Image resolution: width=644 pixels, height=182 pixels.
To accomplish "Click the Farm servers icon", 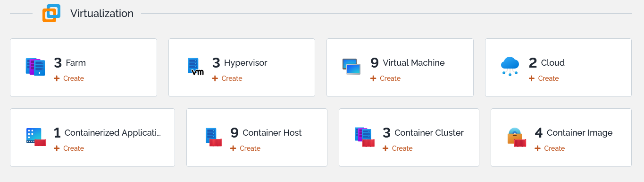I will coord(35,67).
